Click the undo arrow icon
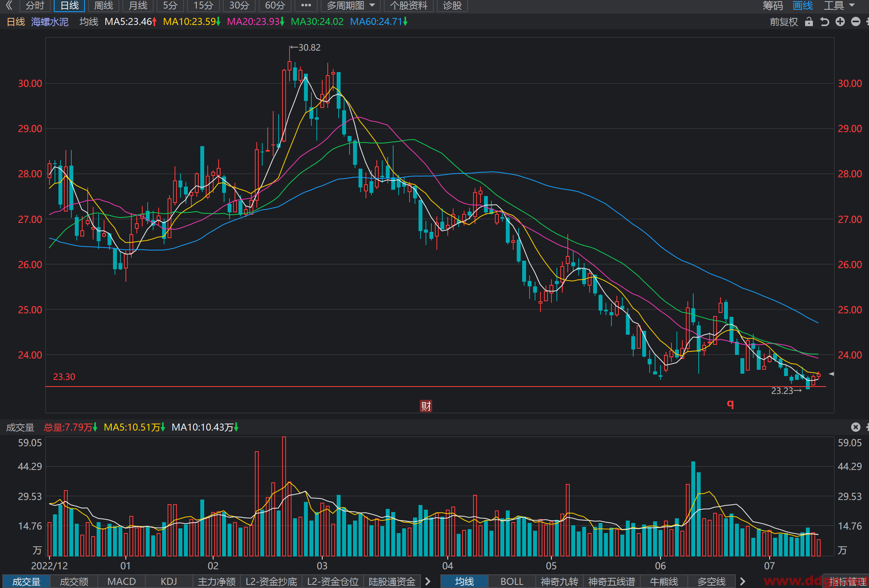The height and width of the screenshot is (588, 869). 825,22
